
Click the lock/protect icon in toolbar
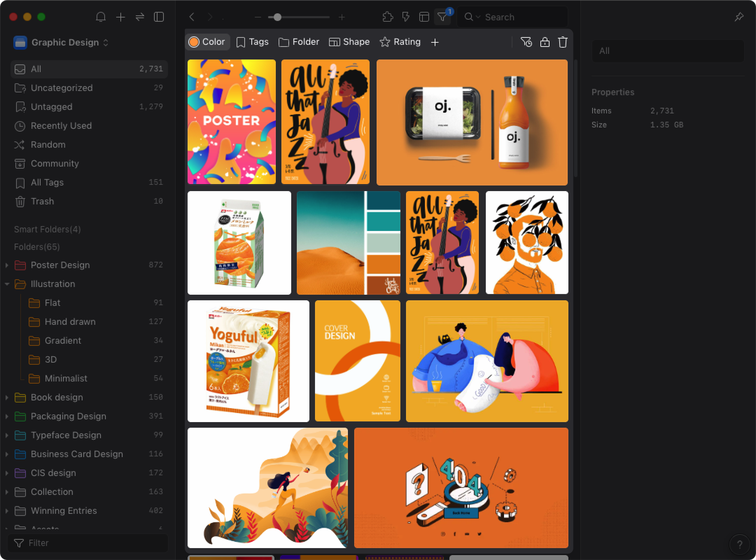(x=544, y=42)
